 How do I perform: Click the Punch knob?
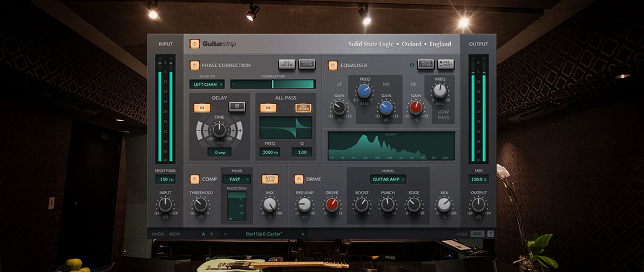(388, 205)
